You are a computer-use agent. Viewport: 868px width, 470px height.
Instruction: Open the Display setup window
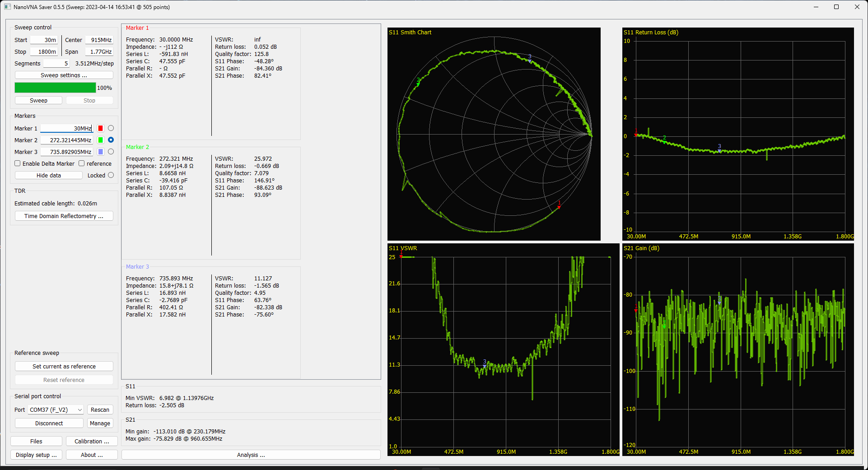click(37, 455)
